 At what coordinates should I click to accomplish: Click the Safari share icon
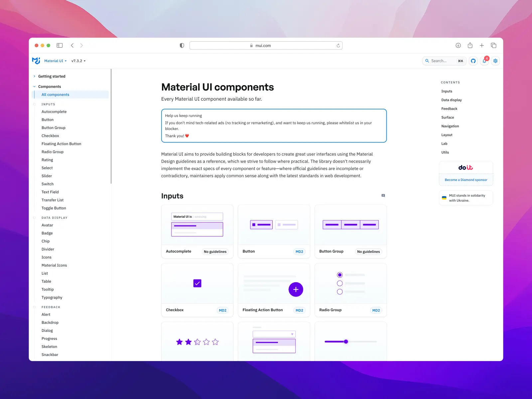click(x=470, y=45)
